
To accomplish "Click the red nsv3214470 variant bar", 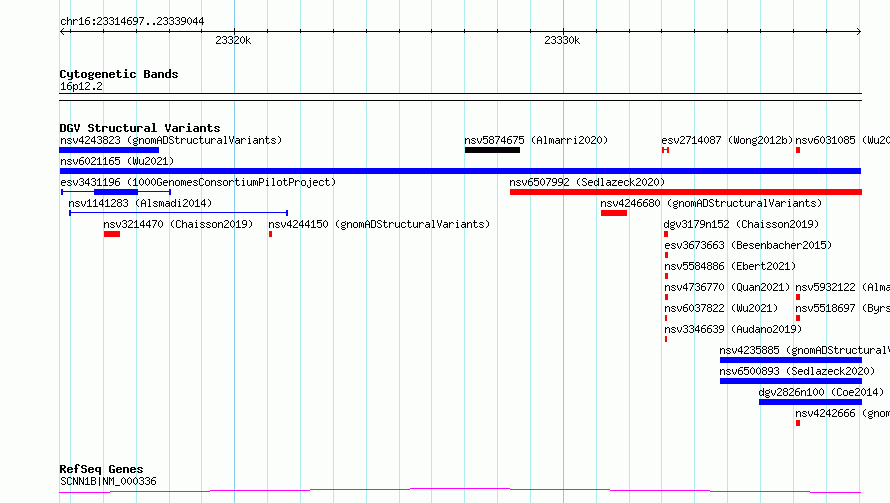I will [x=112, y=234].
